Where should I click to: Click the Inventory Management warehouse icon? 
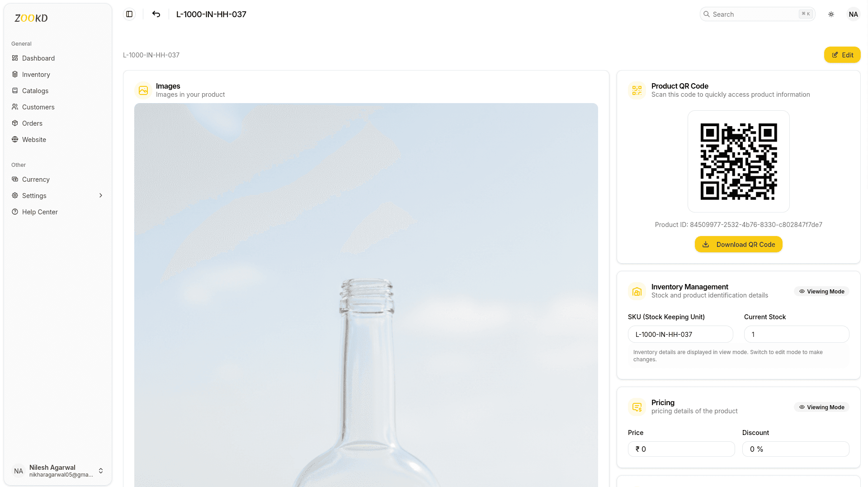[x=637, y=291]
